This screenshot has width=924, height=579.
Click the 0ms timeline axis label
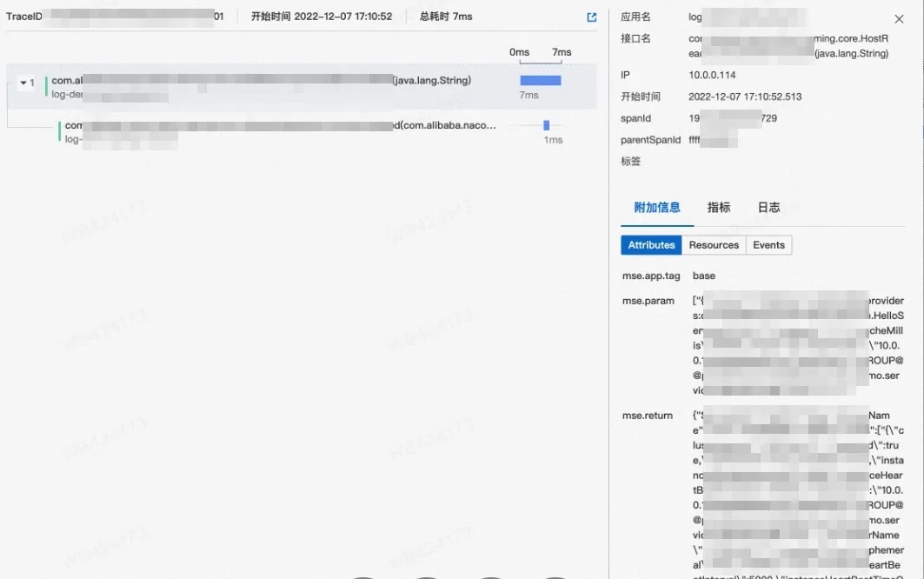(519, 52)
